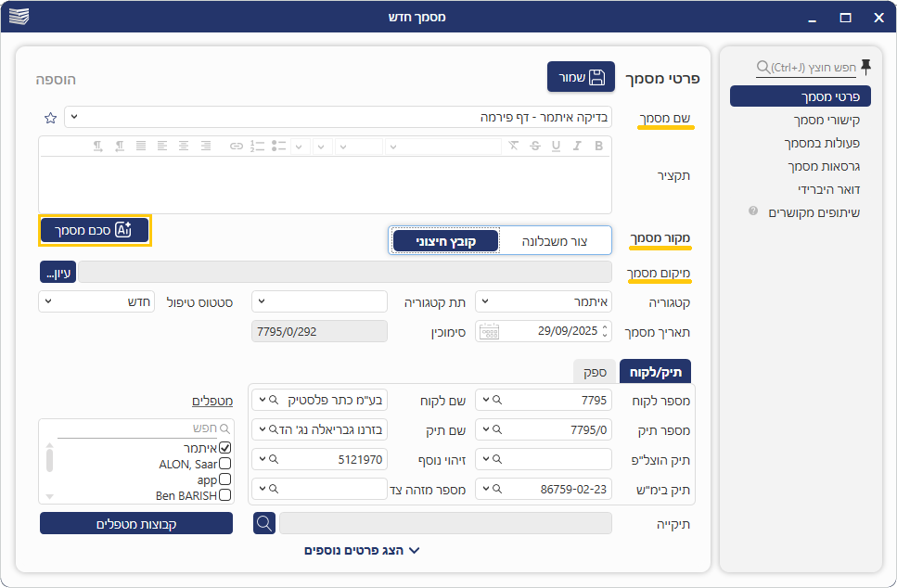Check the Ben BARISH handler checkbox
The image size is (897, 588).
click(224, 495)
